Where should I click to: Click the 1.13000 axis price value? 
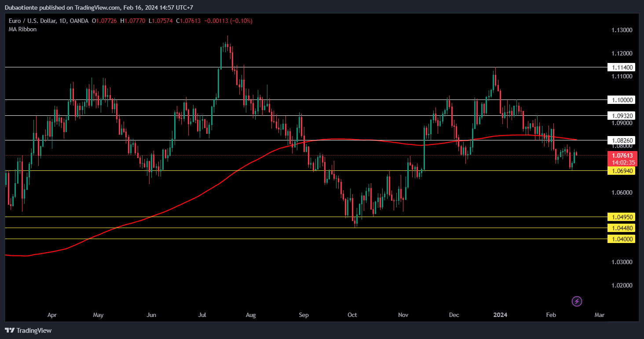click(x=622, y=30)
